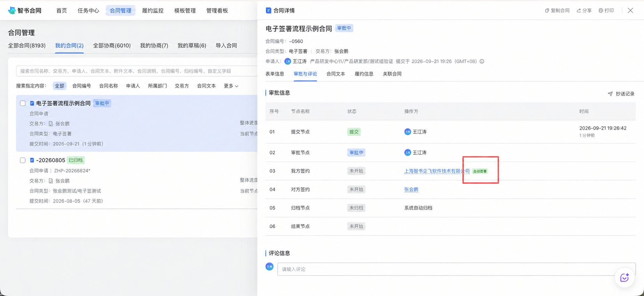The height and width of the screenshot is (296, 644).
Task: Switch to 我的草稿(6) tab
Action: tap(192, 46)
